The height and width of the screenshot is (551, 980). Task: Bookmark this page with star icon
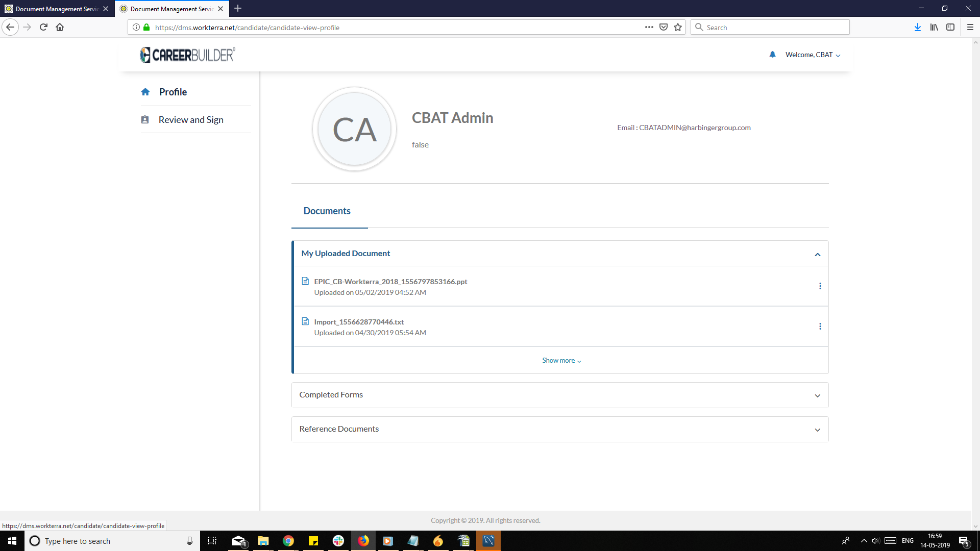point(678,27)
